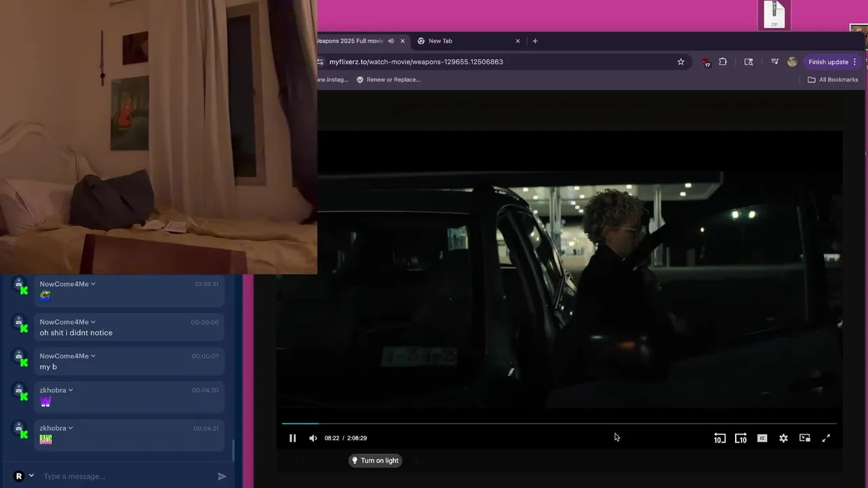Open the Chrome extensions puzzle icon
The width and height of the screenshot is (868, 488).
click(x=723, y=62)
